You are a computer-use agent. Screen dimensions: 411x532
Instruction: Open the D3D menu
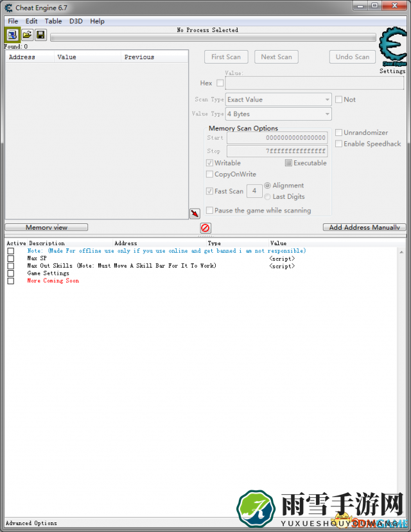pos(76,21)
